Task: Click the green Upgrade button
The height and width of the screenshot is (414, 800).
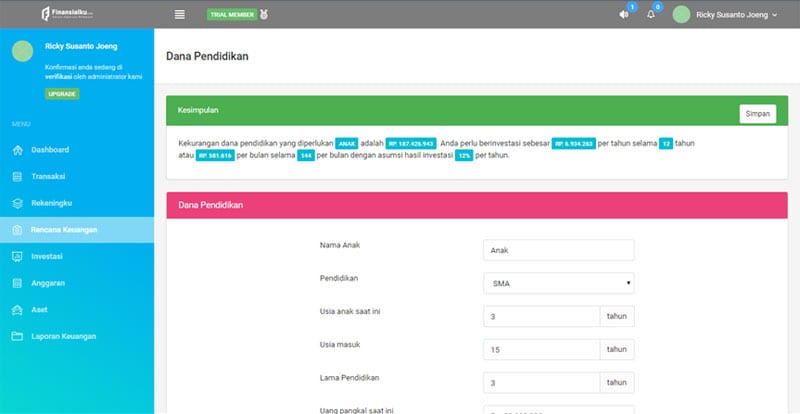Action: pyautogui.click(x=62, y=94)
